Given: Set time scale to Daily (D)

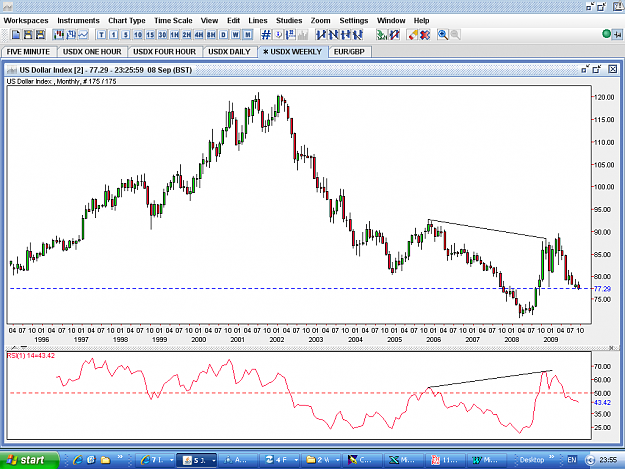Looking at the screenshot, I should 224,35.
